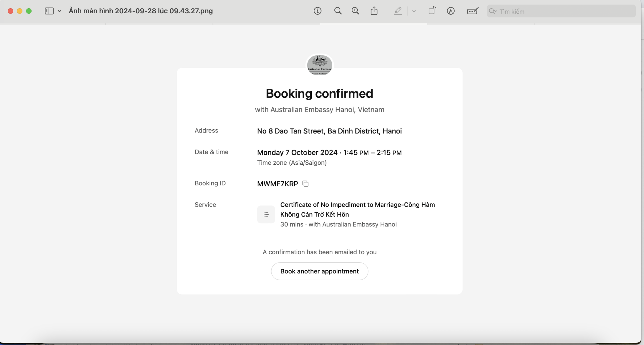
Task: Copy the Booking ID MWMF7KRP
Action: (305, 184)
